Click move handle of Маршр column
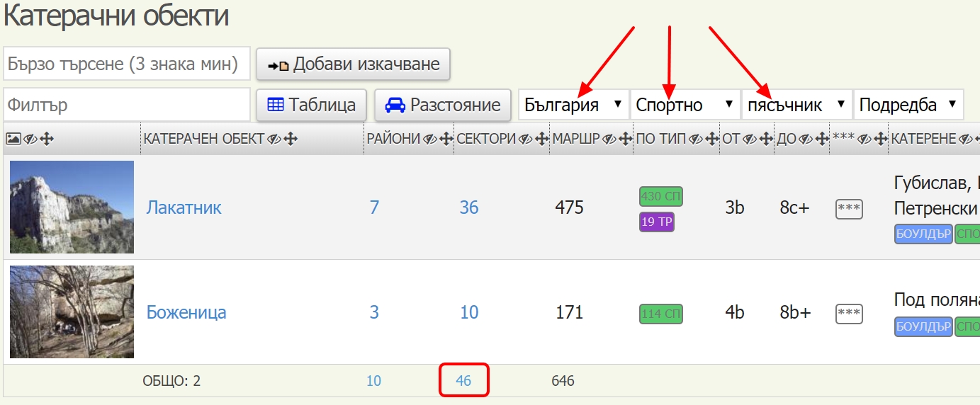This screenshot has width=980, height=405. [624, 139]
